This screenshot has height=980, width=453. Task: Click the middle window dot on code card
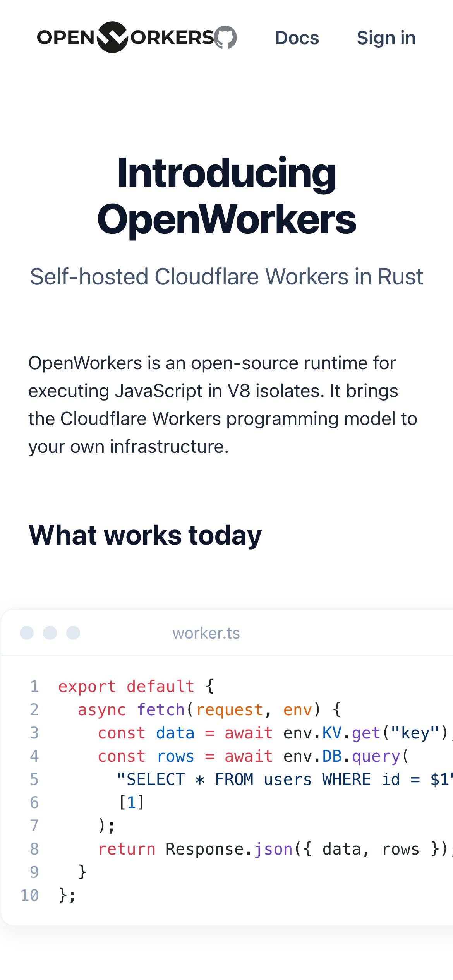pyautogui.click(x=50, y=633)
